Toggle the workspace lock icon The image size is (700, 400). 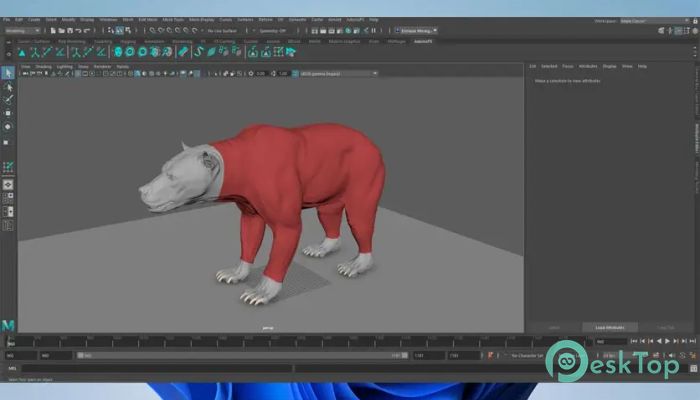click(695, 21)
